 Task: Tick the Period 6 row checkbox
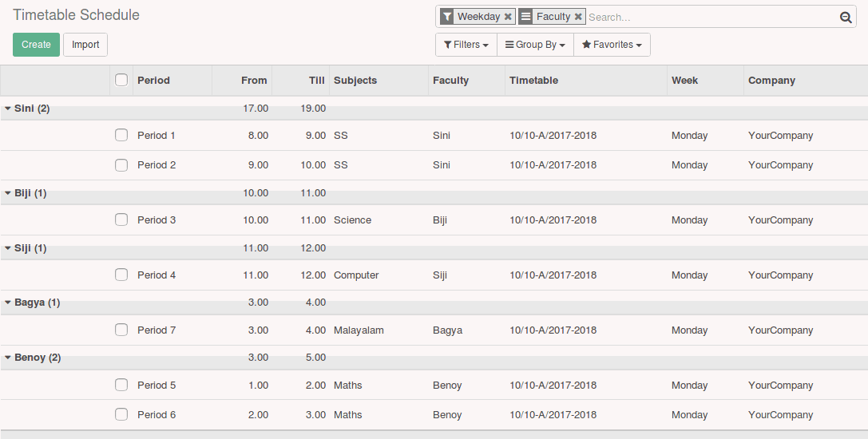point(121,414)
